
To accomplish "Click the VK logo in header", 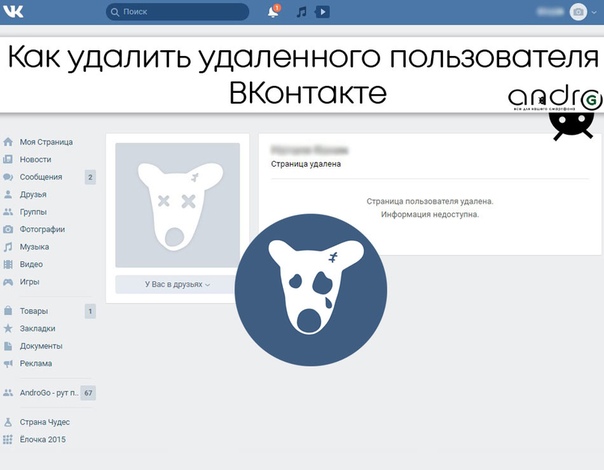I will coord(13,12).
